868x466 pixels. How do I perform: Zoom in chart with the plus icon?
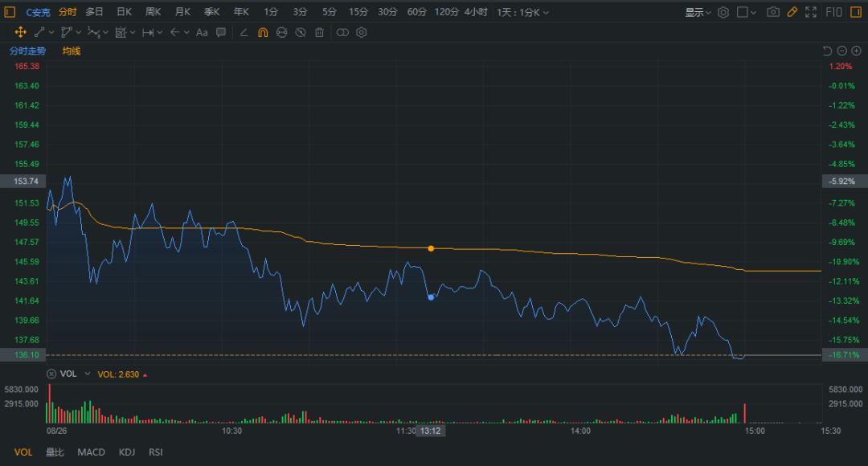click(856, 51)
